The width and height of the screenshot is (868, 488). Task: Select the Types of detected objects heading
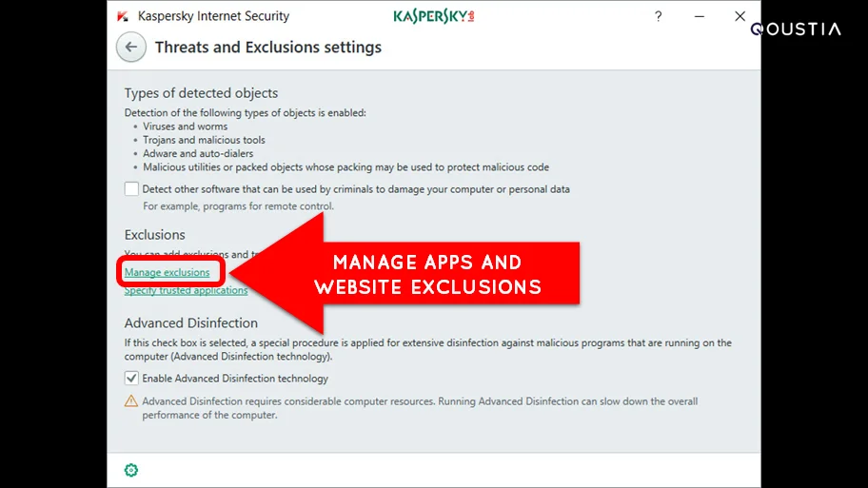(201, 93)
